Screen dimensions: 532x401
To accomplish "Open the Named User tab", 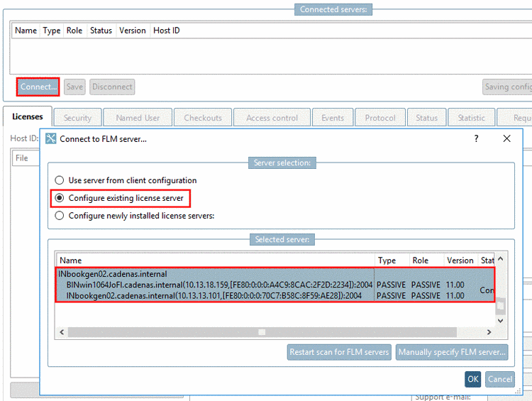I will pos(138,118).
